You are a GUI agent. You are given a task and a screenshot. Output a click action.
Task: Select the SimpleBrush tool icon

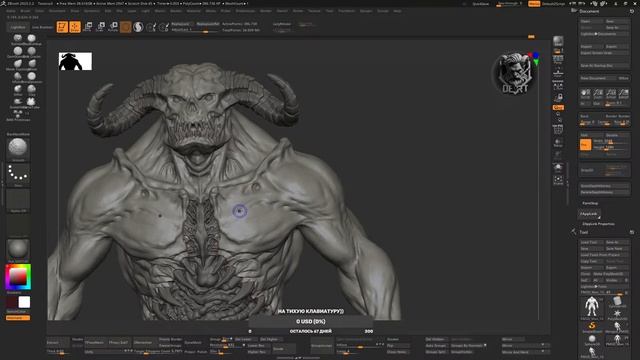[x=592, y=327]
